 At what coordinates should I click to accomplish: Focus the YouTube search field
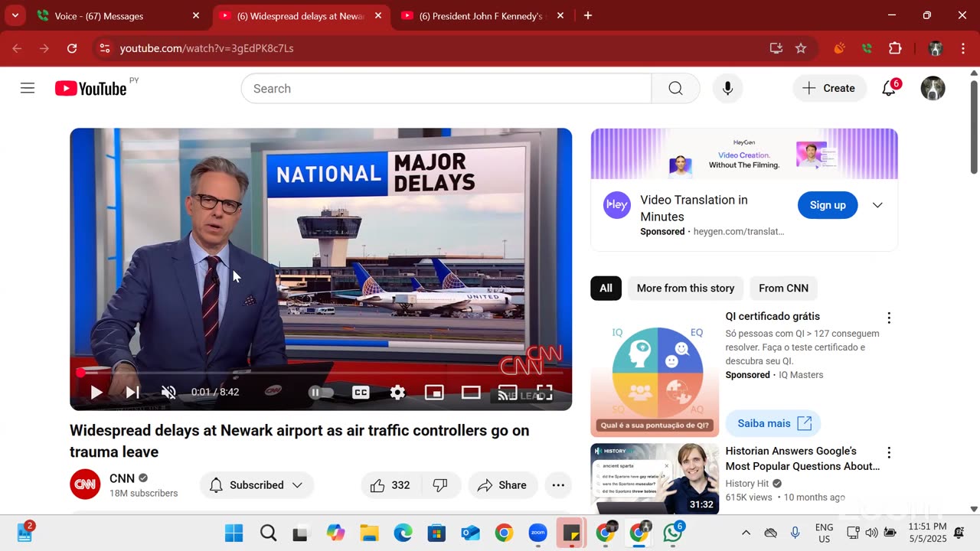pos(446,89)
